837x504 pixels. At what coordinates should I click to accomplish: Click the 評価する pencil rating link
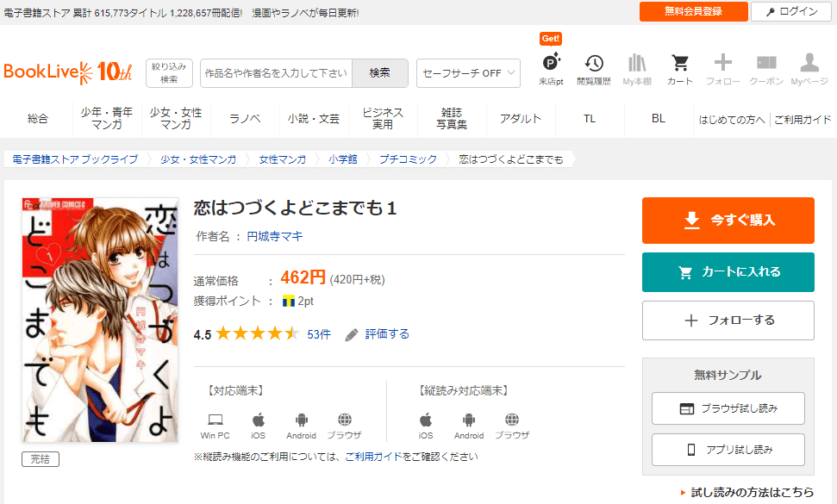pos(378,334)
